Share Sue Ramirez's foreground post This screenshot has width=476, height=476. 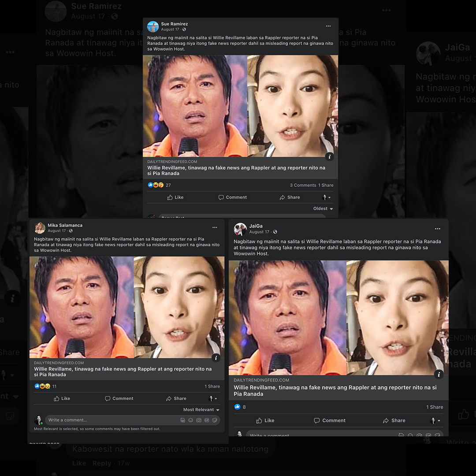point(290,197)
